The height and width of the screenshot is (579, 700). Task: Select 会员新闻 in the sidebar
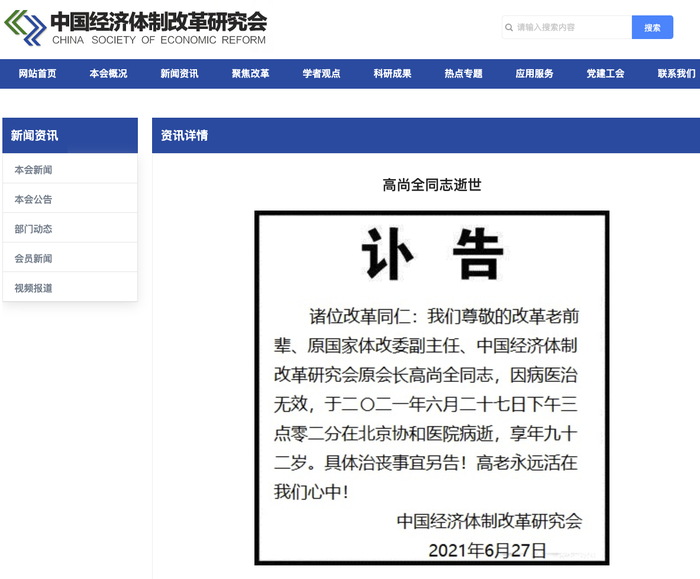70,258
